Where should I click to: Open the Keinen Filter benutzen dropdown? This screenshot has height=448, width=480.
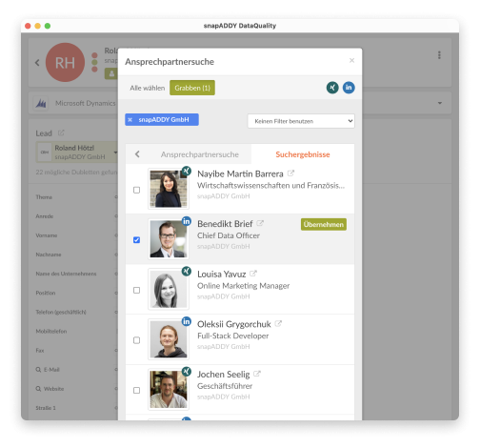coord(301,121)
